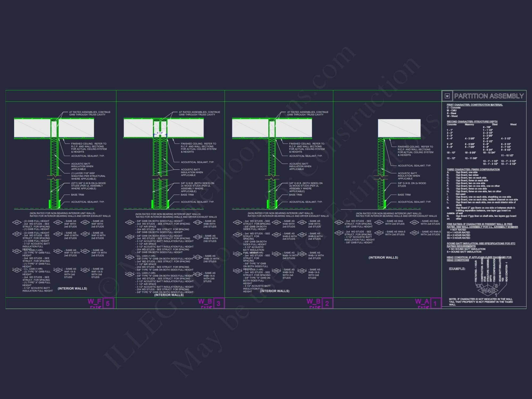Click the W icon beside Partition Assembly title

point(447,96)
